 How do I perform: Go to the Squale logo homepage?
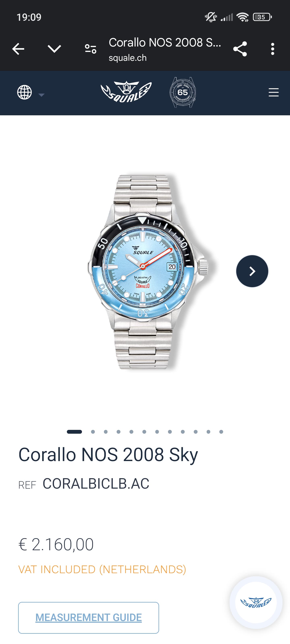(126, 92)
